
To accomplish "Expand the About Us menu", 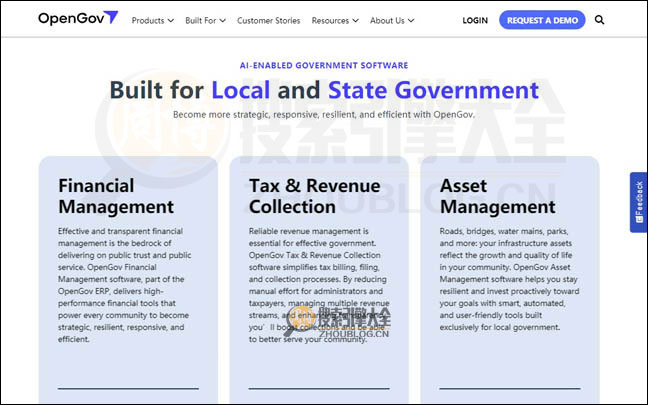I will (x=392, y=20).
